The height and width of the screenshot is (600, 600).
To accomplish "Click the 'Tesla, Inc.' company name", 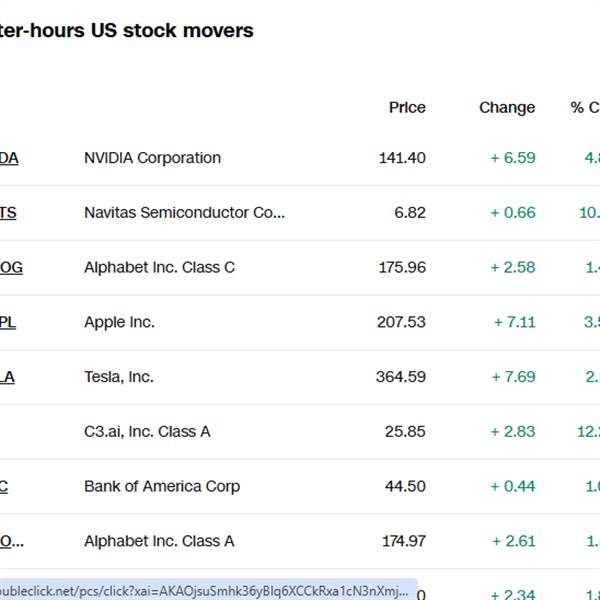I will [x=119, y=377].
